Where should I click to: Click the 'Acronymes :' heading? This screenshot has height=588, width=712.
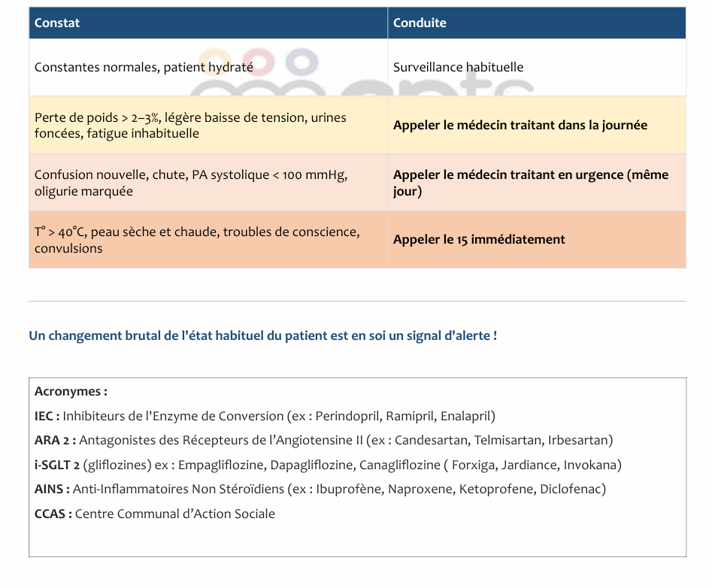click(71, 392)
